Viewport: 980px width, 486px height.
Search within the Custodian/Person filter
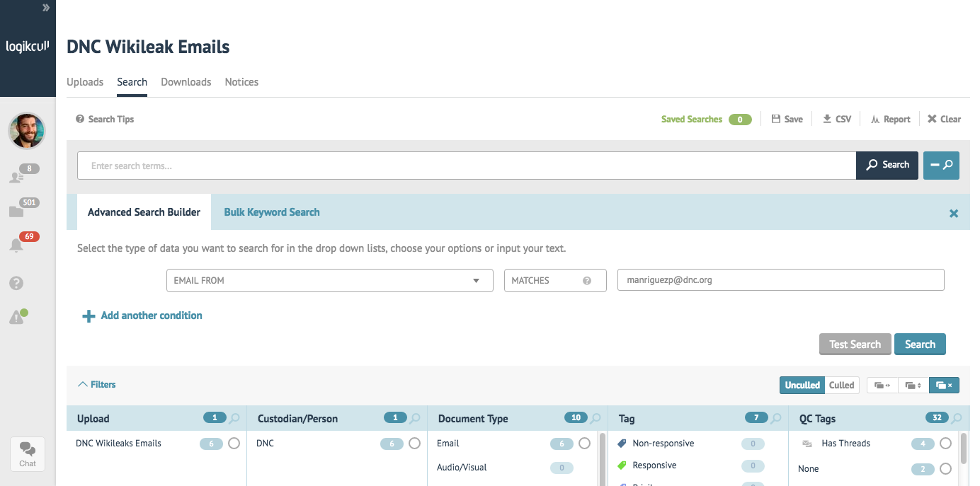[x=415, y=418]
